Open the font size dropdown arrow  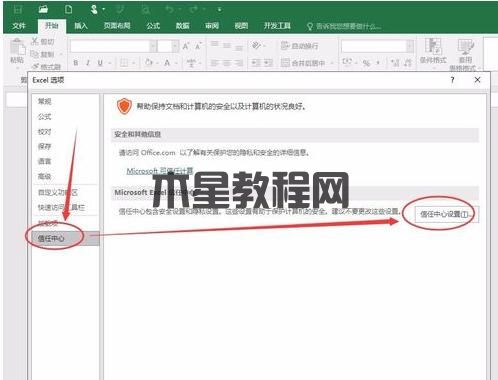pos(175,46)
